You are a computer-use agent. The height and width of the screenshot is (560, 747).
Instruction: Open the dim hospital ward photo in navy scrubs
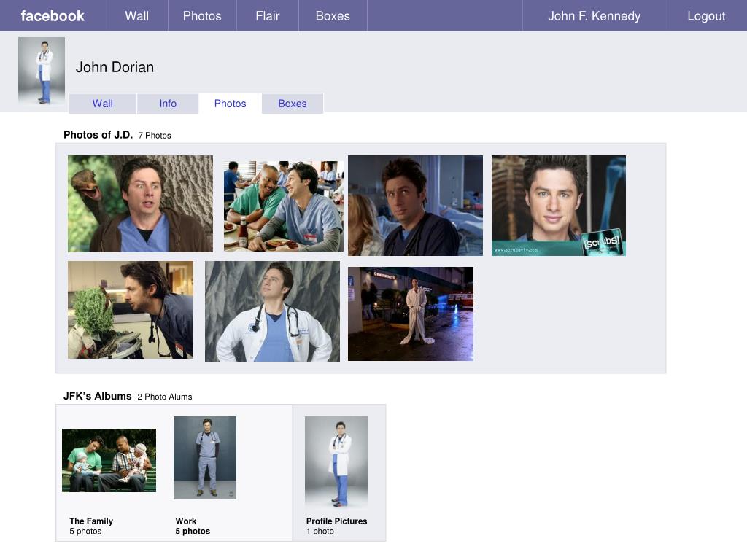point(415,205)
